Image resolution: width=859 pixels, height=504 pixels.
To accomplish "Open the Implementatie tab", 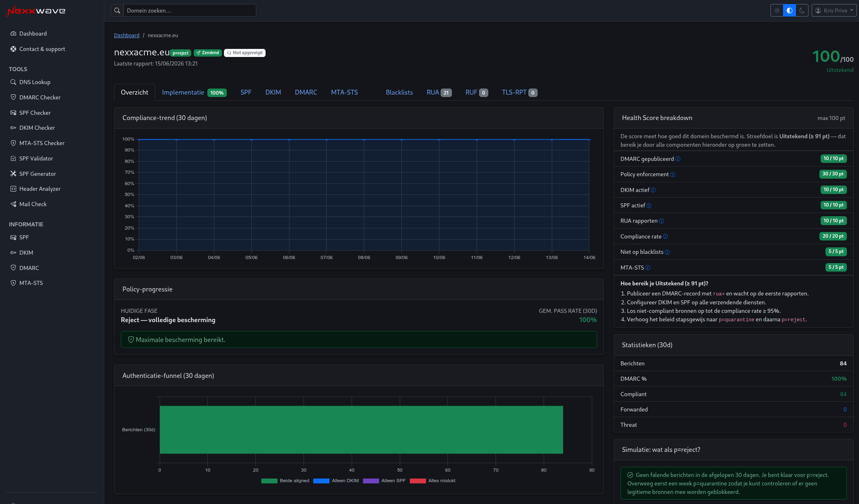I will (x=194, y=92).
